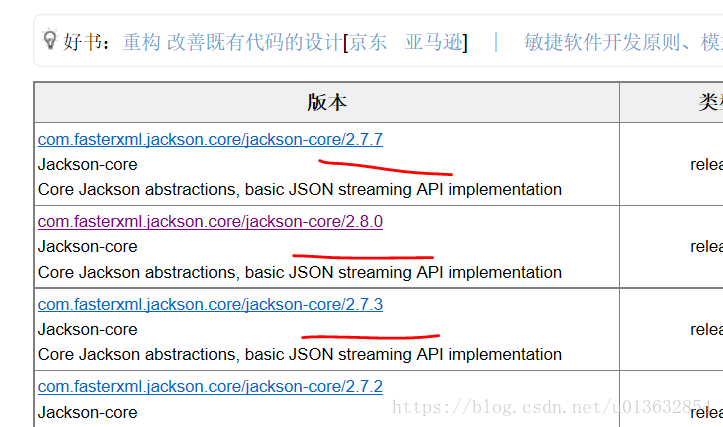Click the Core Jackson abstractions description in the 2.7.3 row

pyautogui.click(x=300, y=355)
